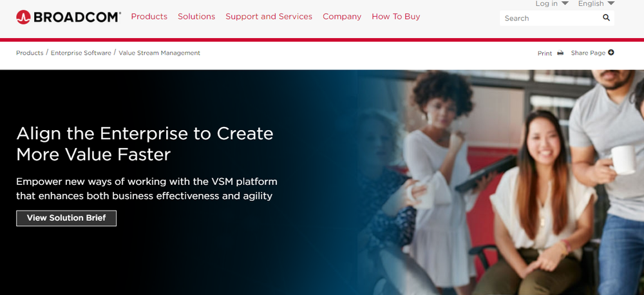Expand the Log in dropdown arrow

pyautogui.click(x=565, y=3)
